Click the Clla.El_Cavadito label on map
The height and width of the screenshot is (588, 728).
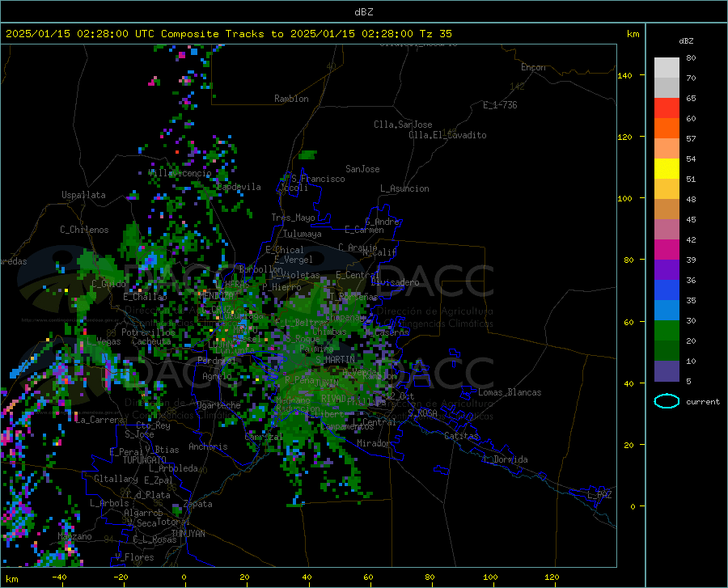pos(447,135)
